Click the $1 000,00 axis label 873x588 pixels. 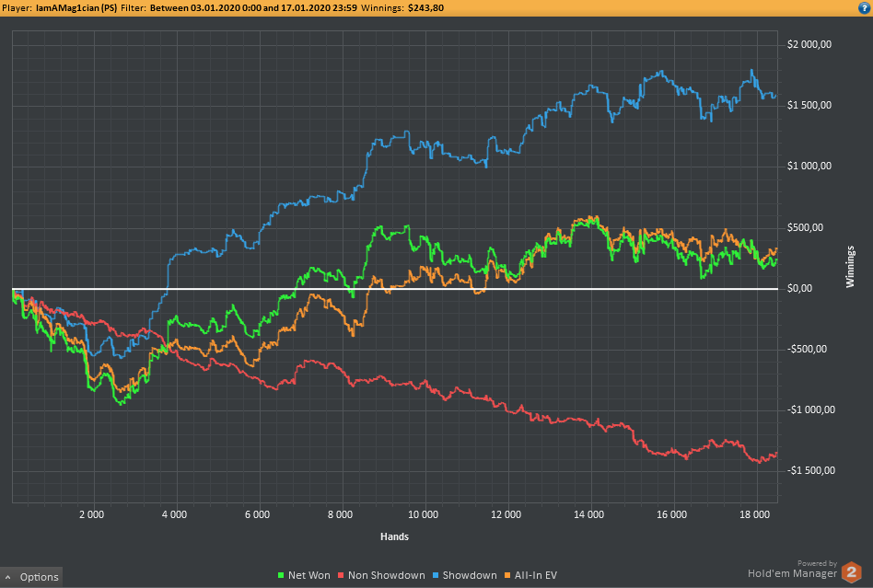click(809, 166)
